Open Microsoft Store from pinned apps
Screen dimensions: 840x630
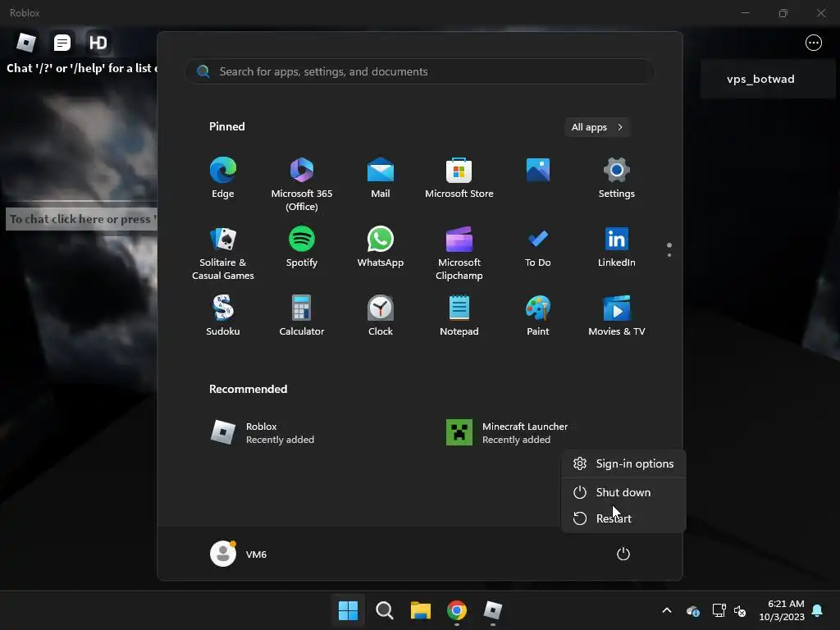pos(459,178)
